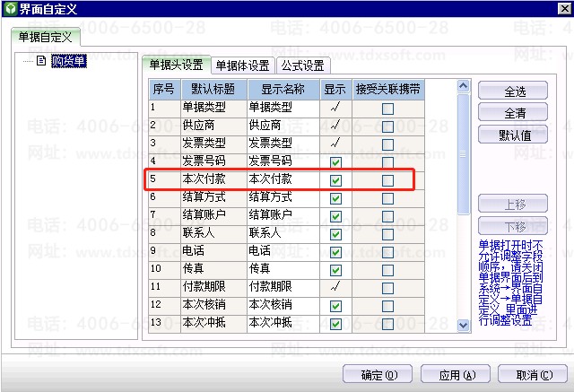Image resolution: width=574 pixels, height=392 pixels.
Task: Switch to the 单据体设置 tab
Action: click(x=240, y=65)
